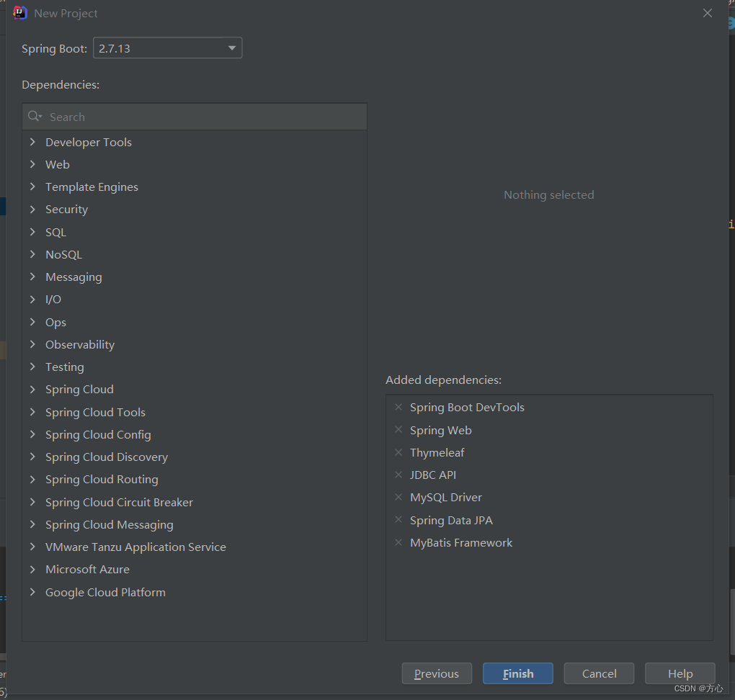
Task: Select the SQL category label
Action: 55,233
